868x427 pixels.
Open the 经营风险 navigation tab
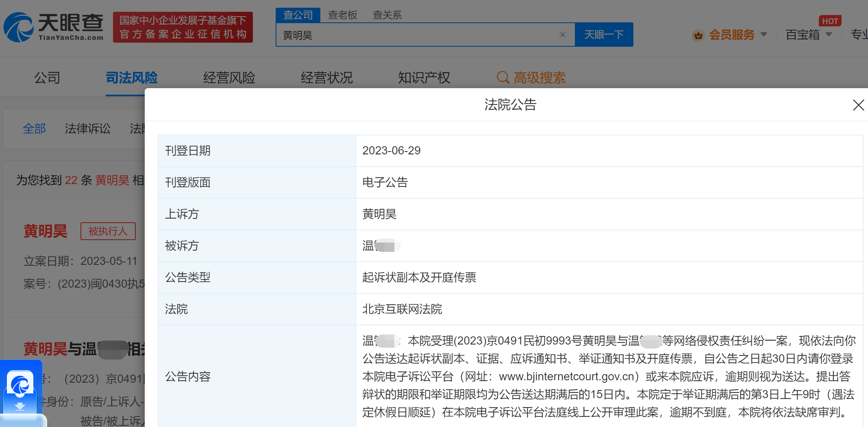(x=229, y=77)
